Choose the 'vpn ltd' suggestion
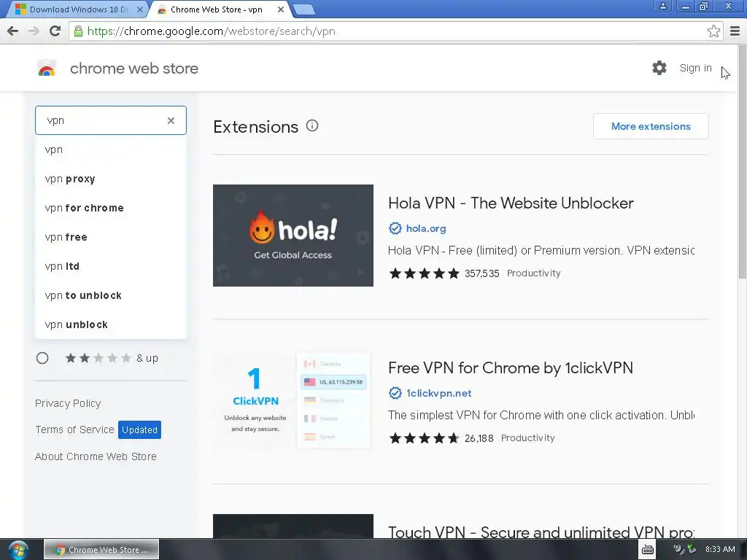 [x=111, y=266]
